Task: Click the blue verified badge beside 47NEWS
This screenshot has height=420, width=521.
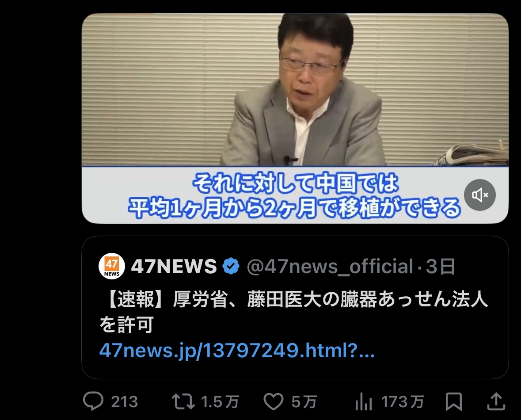Action: (231, 266)
